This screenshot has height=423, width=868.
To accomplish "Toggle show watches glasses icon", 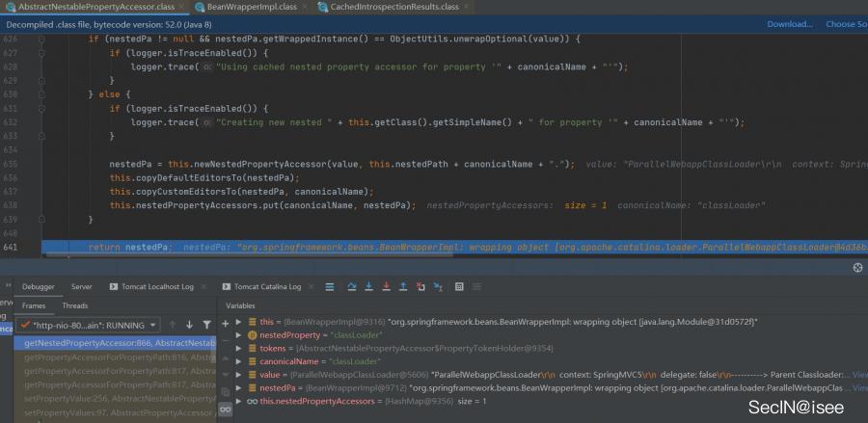I will [226, 410].
